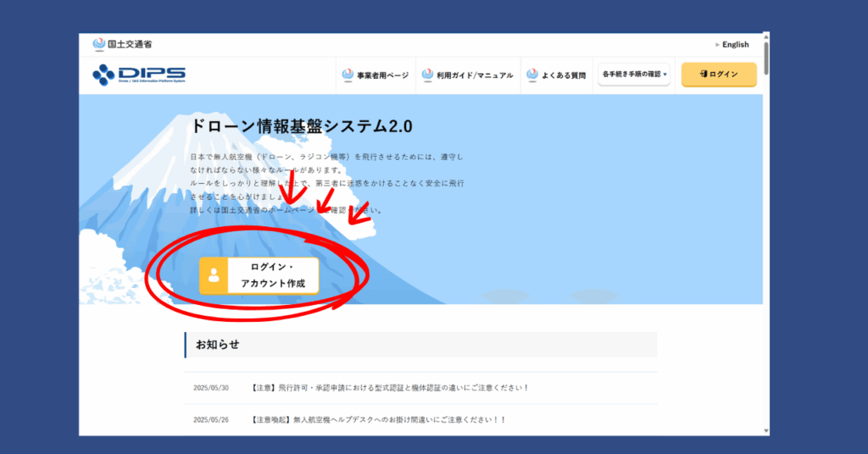The width and height of the screenshot is (868, 454).
Task: Click the scrollbar down arrow
Action: pyautogui.click(x=766, y=431)
